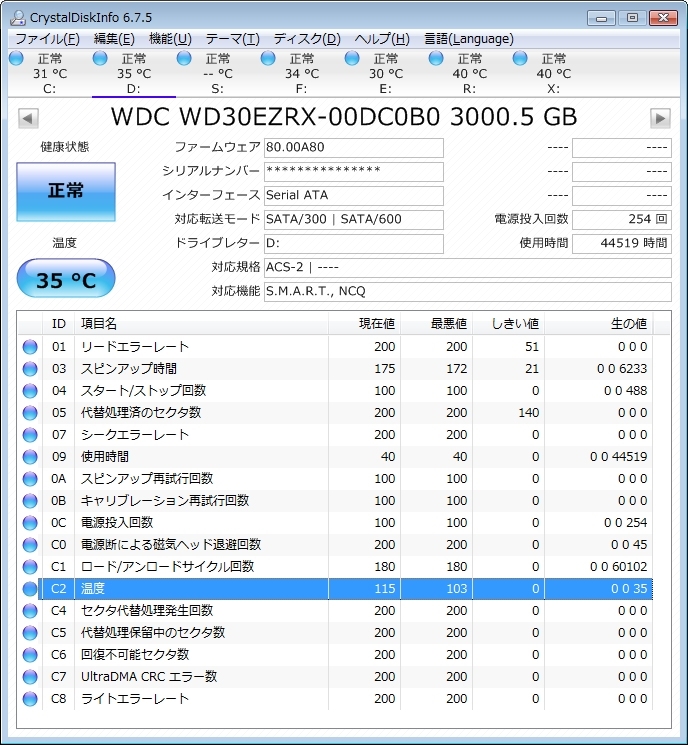The width and height of the screenshot is (688, 745).
Task: Click the S.M.A.R.T., NCQ features field
Action: pyautogui.click(x=468, y=292)
